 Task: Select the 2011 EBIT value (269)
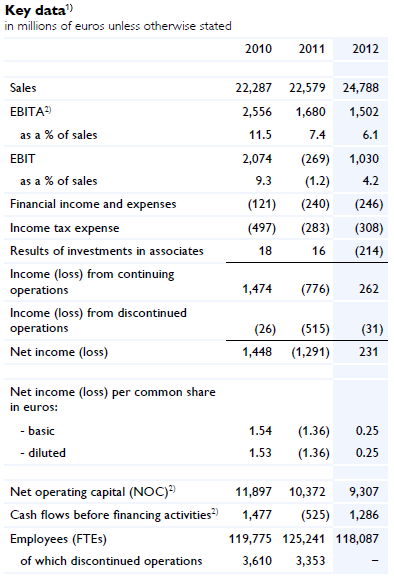click(x=315, y=159)
